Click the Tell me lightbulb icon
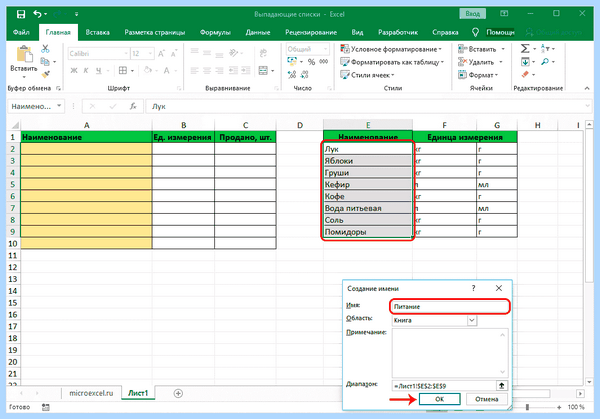This screenshot has height=419, width=600. click(x=475, y=33)
